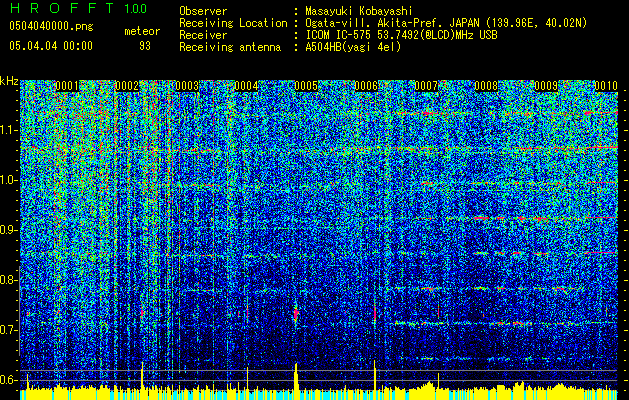This screenshot has width=629, height=400.
Task: Click the kHz axis unit label
Action: (9, 81)
